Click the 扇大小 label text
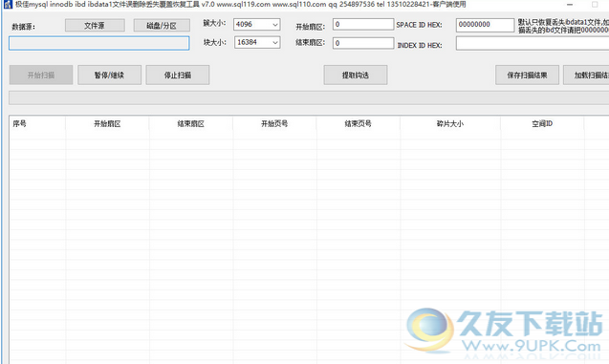Viewport: 609px width, 364px height. pos(214,23)
